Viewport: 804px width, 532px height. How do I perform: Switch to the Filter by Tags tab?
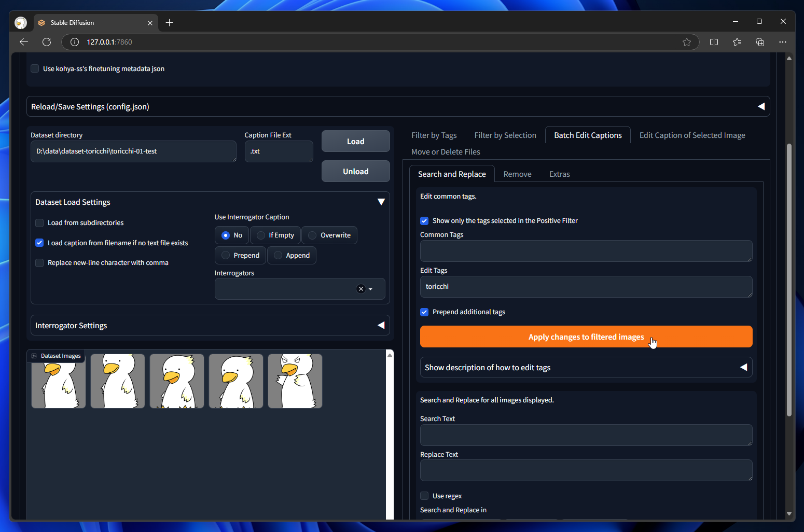pyautogui.click(x=434, y=135)
